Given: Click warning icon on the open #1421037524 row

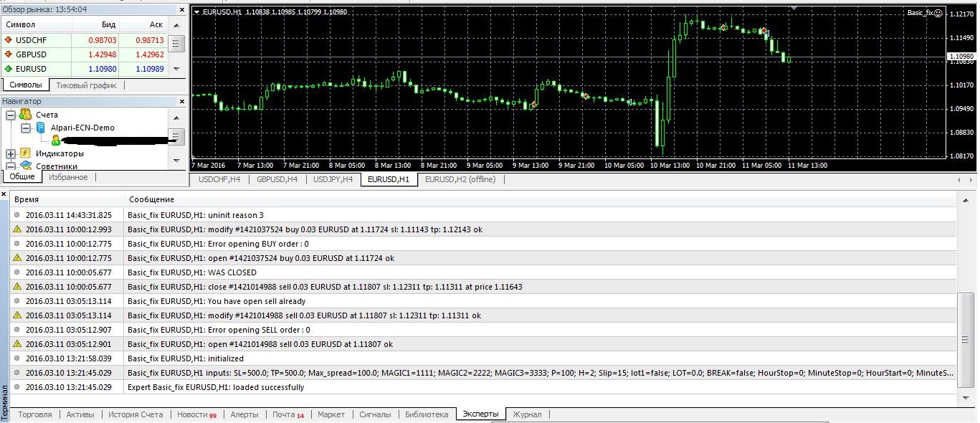Looking at the screenshot, I should pyautogui.click(x=17, y=258).
